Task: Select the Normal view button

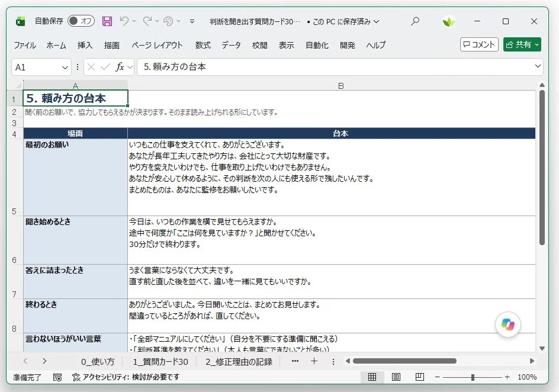Action: click(x=372, y=377)
